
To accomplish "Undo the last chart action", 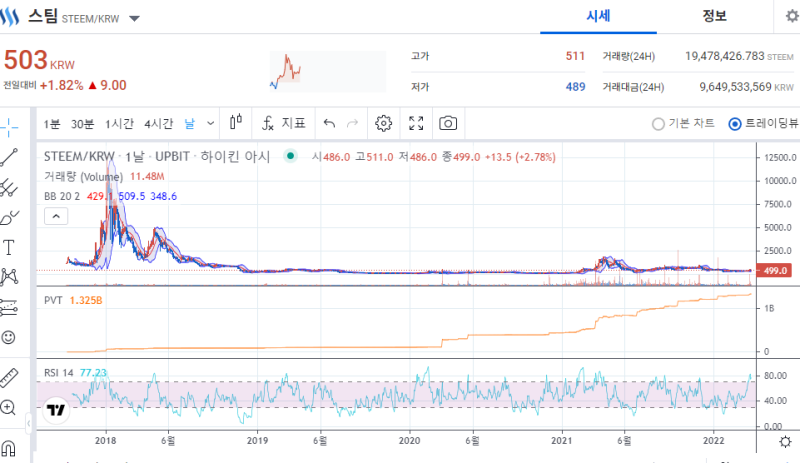I will point(329,123).
